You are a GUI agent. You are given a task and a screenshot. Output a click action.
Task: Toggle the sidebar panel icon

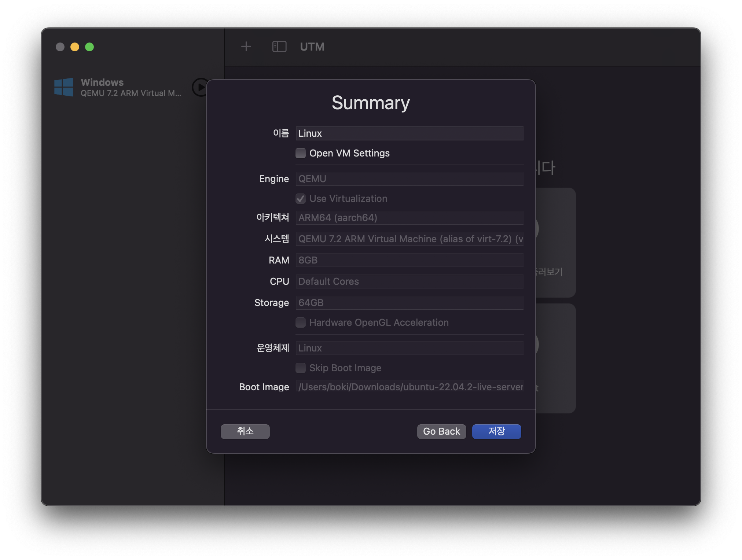(279, 47)
